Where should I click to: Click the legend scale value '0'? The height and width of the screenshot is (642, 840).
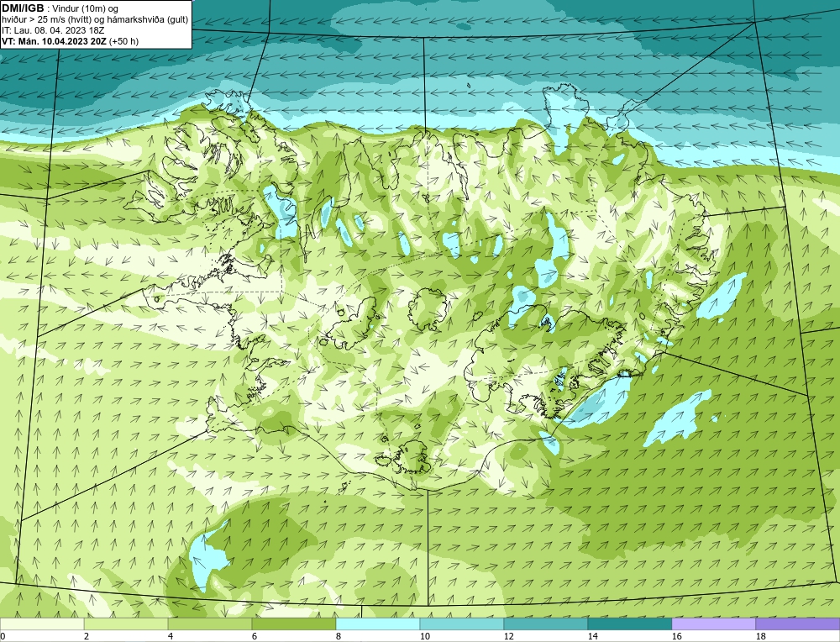pyautogui.click(x=3, y=636)
